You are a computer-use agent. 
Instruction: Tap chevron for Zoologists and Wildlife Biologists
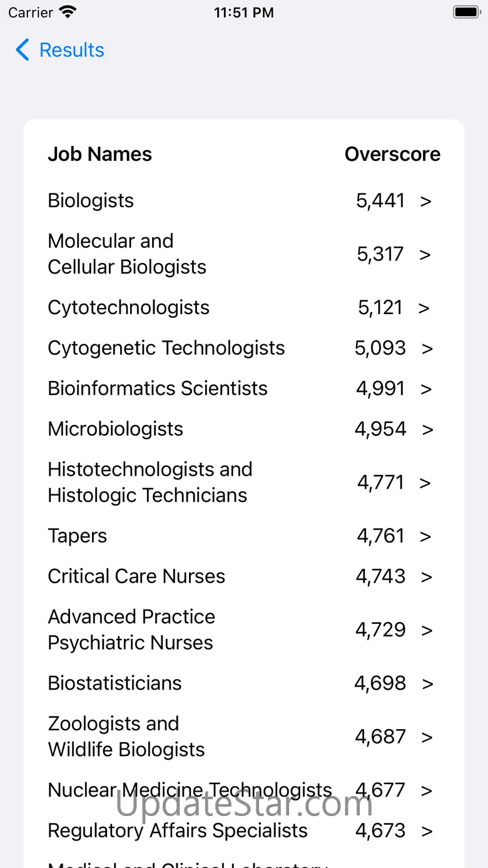coord(427,737)
